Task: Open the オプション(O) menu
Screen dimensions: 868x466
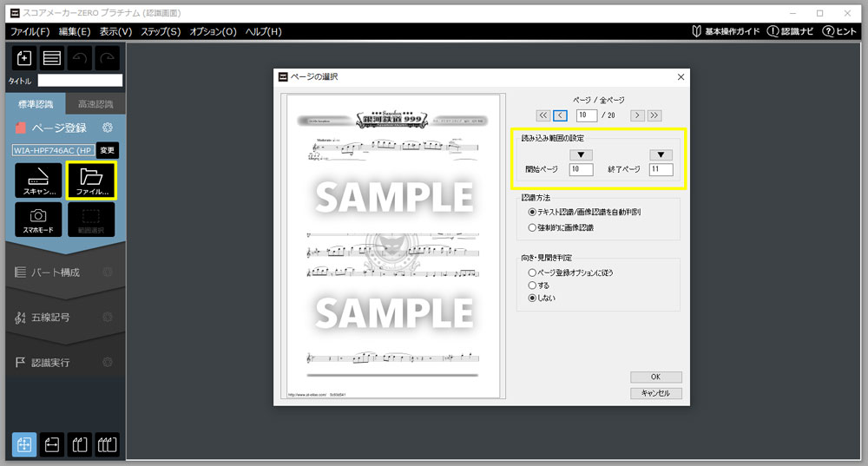Action: pos(214,31)
